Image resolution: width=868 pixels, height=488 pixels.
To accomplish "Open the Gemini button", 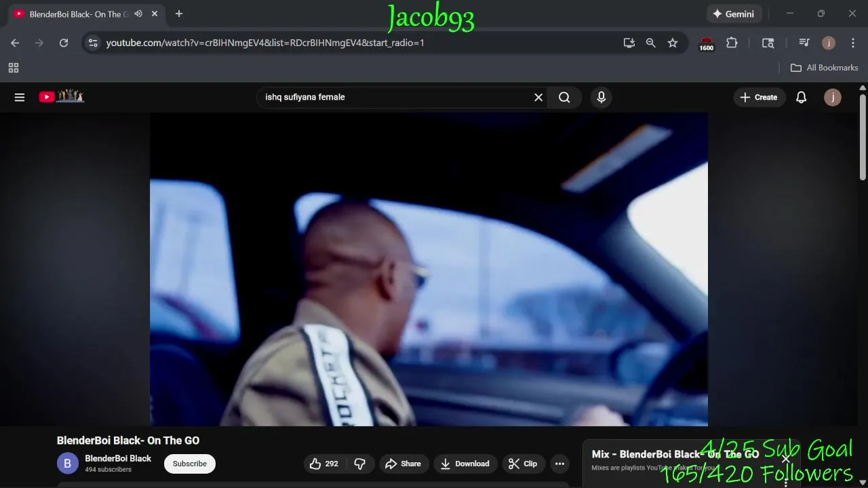I will pyautogui.click(x=734, y=14).
